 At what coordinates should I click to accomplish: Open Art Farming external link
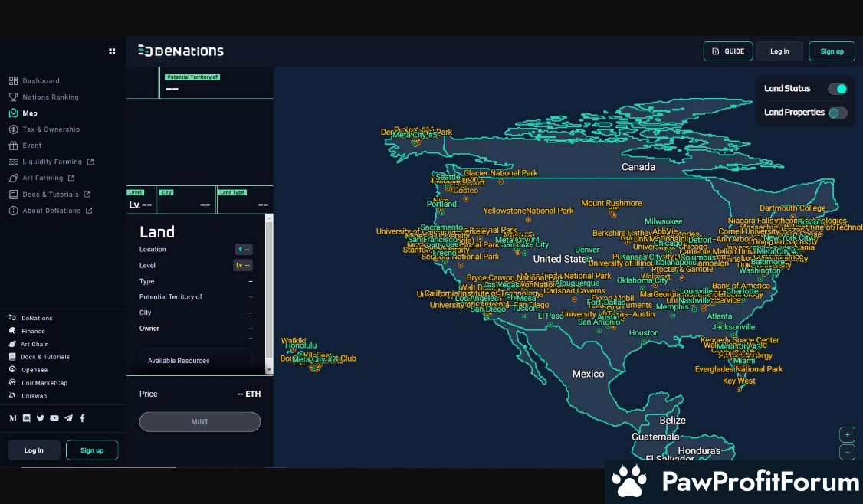pyautogui.click(x=42, y=178)
